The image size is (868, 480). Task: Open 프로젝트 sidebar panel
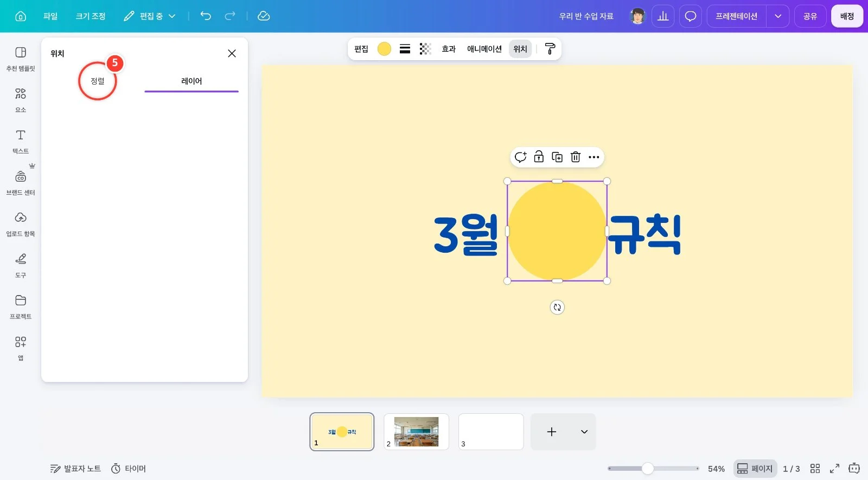point(21,306)
